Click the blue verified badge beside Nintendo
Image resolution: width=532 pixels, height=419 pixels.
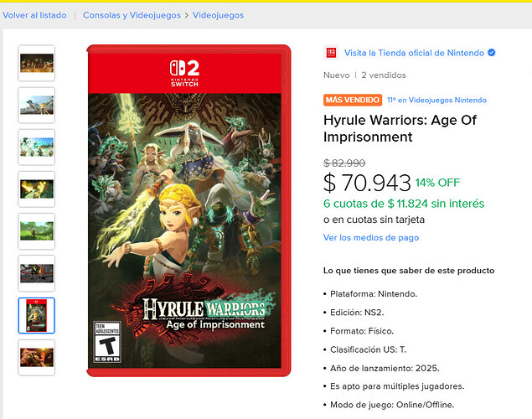pos(491,53)
